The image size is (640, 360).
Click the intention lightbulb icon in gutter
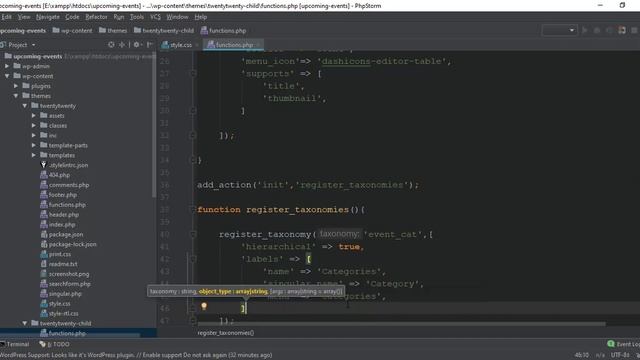tap(204, 306)
